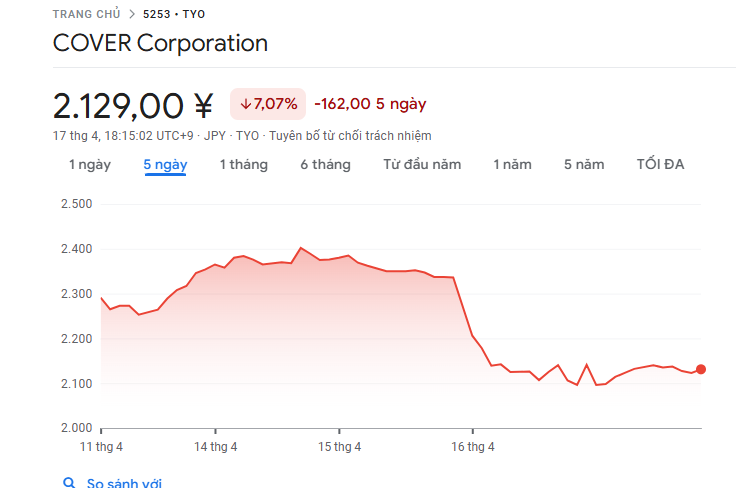Select the 5 ngày time range tab
The width and height of the screenshot is (736, 488).
[165, 165]
